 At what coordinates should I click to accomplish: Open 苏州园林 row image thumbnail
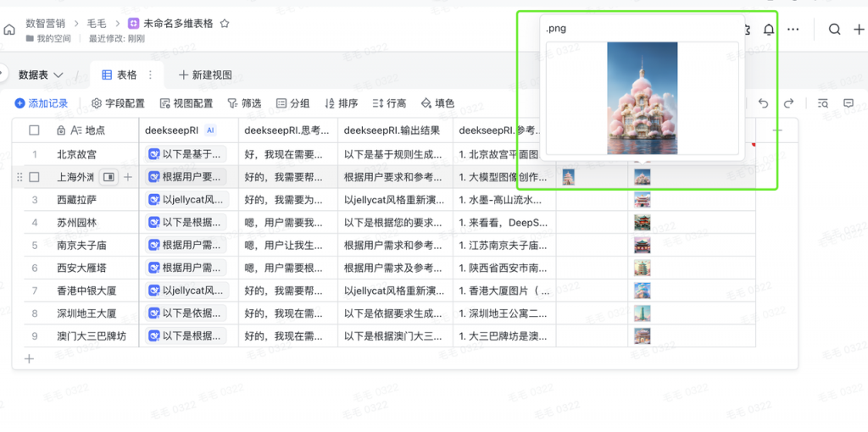click(643, 223)
